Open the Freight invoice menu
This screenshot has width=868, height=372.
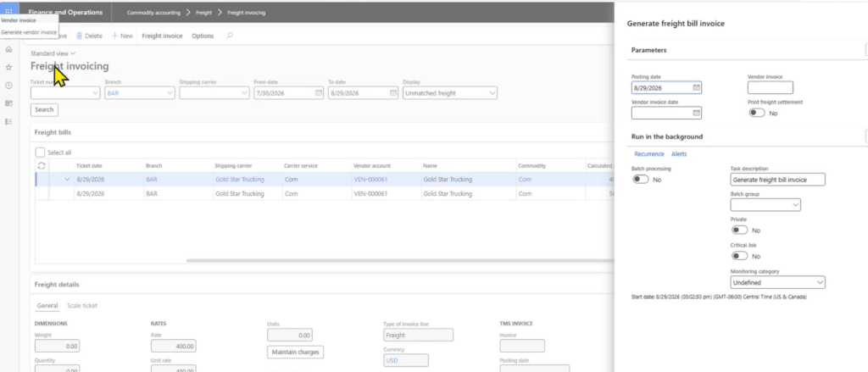point(162,36)
